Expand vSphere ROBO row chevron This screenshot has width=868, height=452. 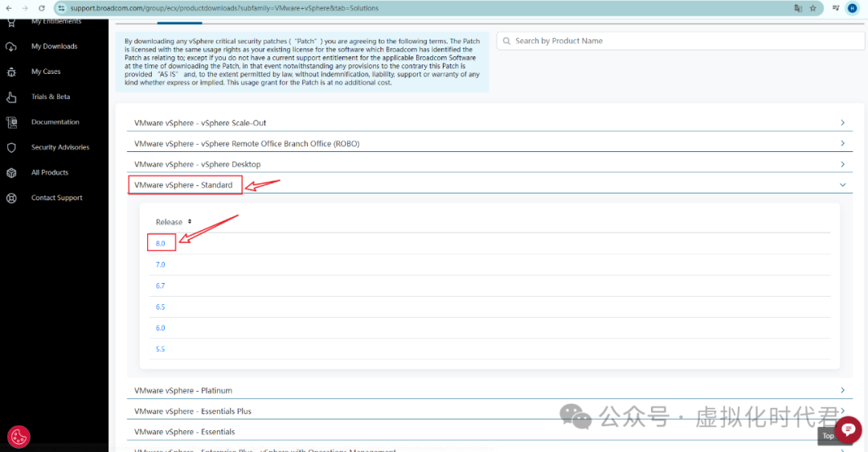click(x=842, y=143)
